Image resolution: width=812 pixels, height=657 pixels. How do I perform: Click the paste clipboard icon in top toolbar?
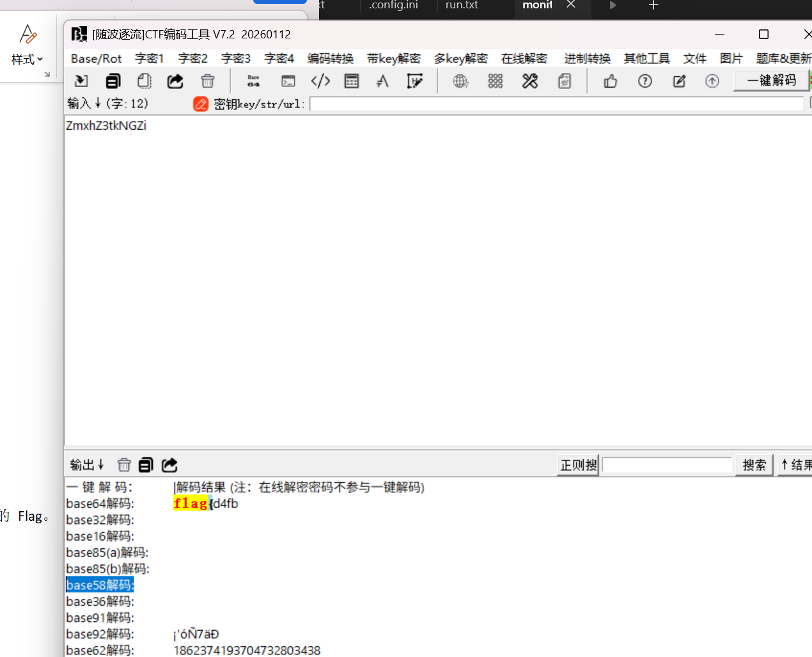(144, 81)
